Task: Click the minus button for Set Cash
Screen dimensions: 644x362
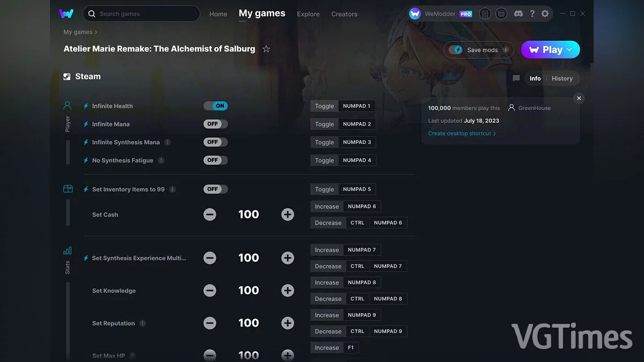Action: pos(210,215)
